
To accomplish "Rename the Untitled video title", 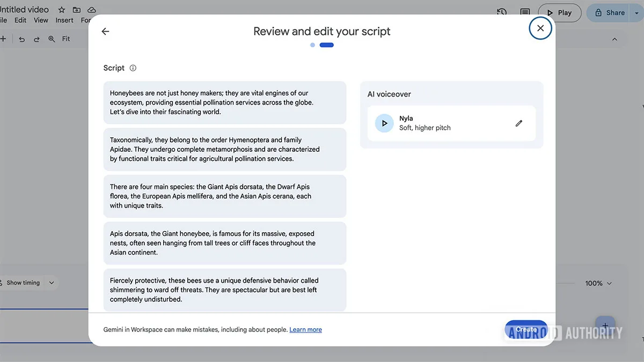I will [24, 10].
